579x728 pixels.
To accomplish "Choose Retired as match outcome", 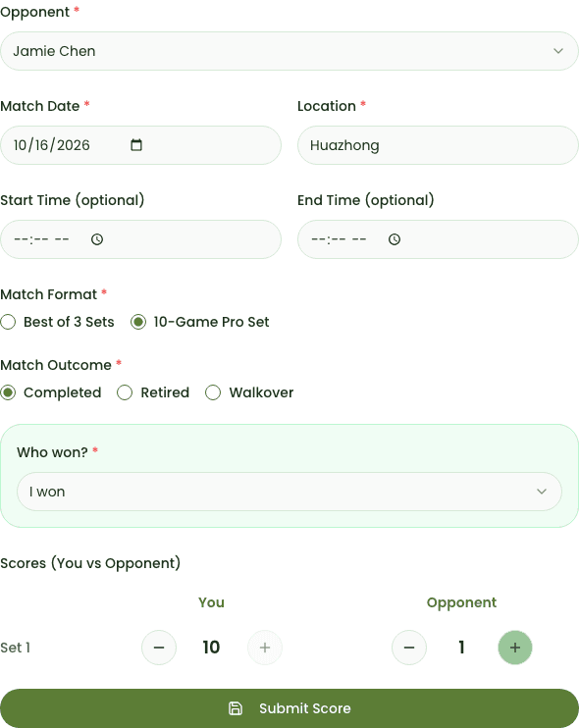I will click(125, 392).
